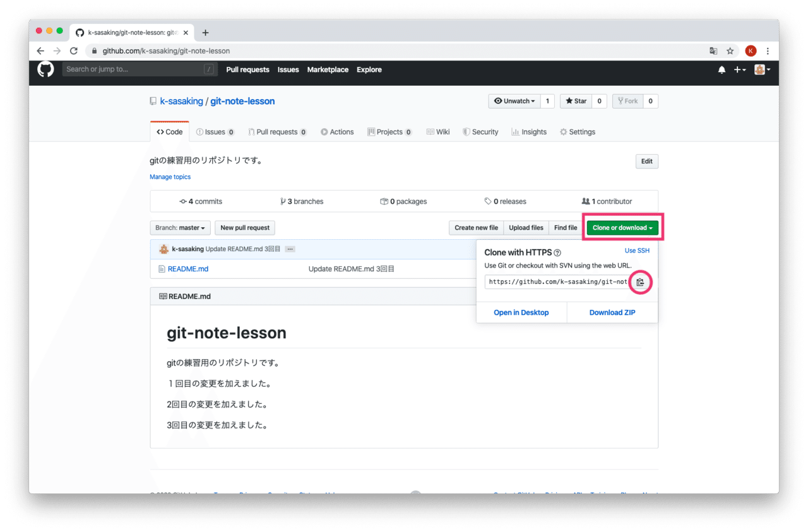Click Create new file
808x532 pixels.
pyautogui.click(x=476, y=228)
